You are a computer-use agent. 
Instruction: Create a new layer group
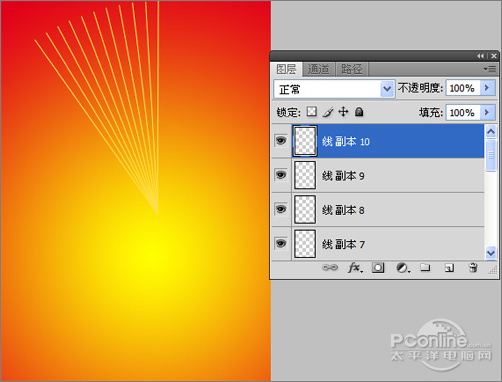pos(425,267)
